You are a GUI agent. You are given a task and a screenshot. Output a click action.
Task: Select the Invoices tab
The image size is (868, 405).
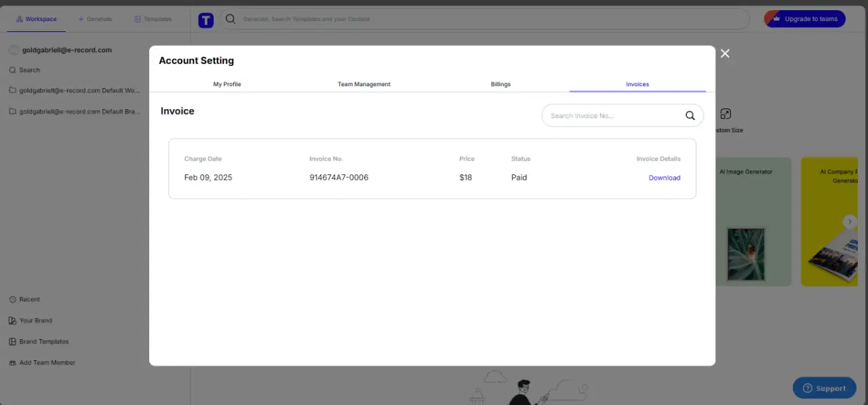(637, 84)
